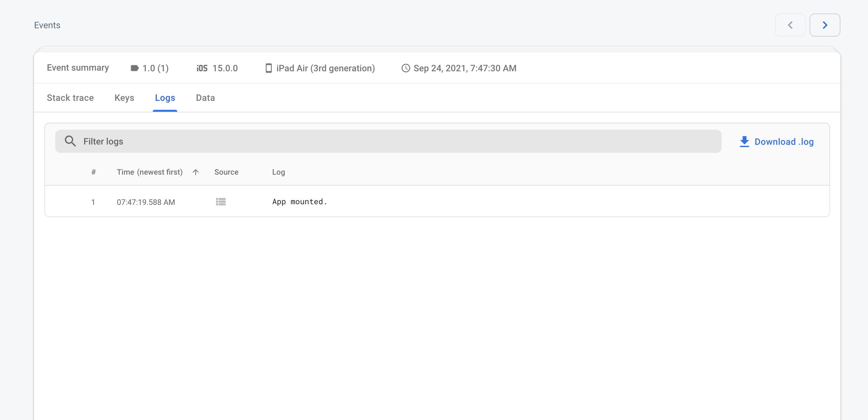Sort by Time (newest first) column header
This screenshot has width=868, height=420.
pyautogui.click(x=150, y=172)
